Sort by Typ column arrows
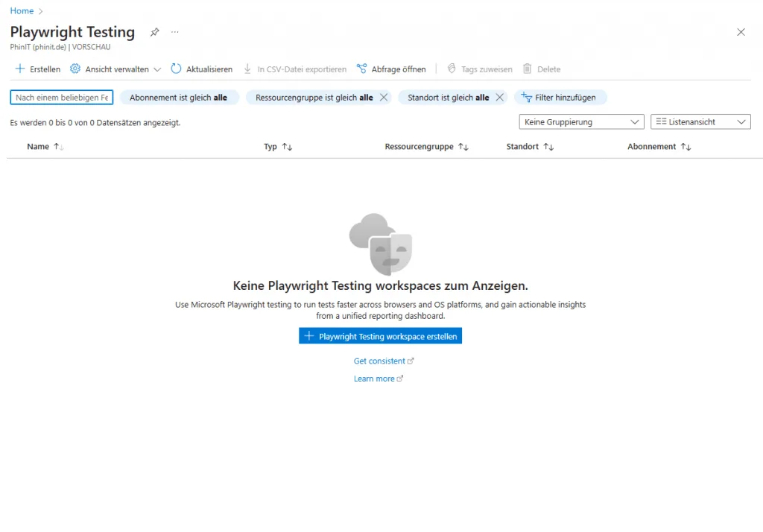The image size is (763, 532). 287,147
